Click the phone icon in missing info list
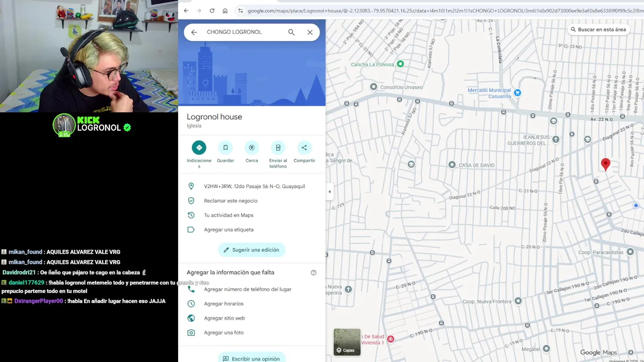The height and width of the screenshot is (362, 644). (x=191, y=289)
